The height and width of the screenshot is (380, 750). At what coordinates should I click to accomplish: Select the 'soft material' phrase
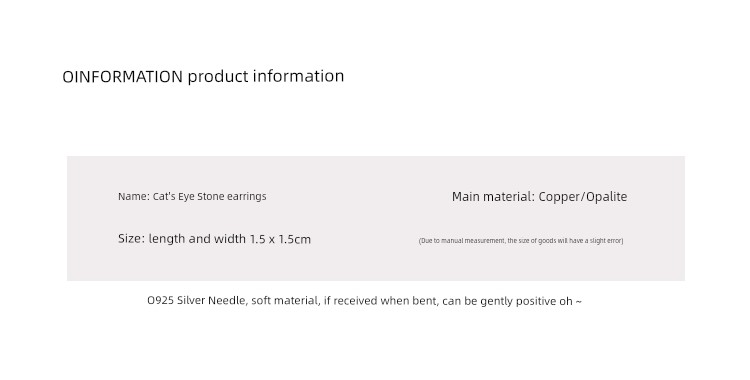coord(284,301)
